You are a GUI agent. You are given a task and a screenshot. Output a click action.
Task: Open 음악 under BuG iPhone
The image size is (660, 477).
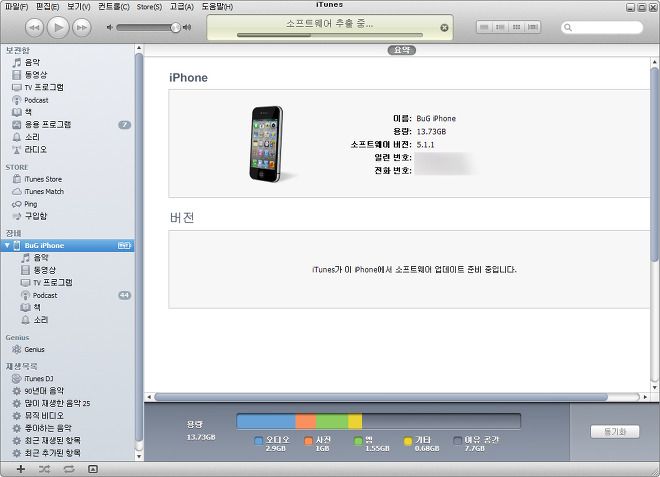(67, 258)
